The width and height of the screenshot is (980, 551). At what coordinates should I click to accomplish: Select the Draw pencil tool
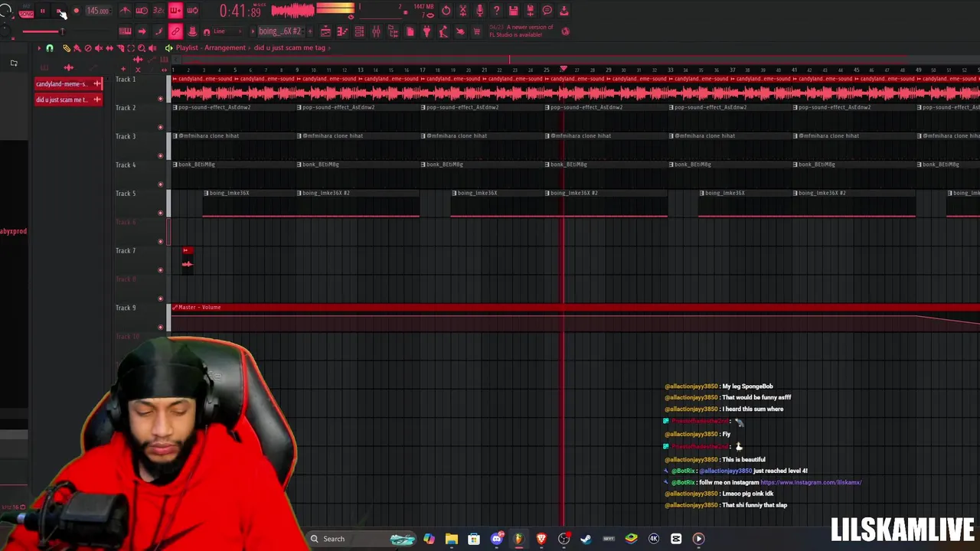coord(67,47)
